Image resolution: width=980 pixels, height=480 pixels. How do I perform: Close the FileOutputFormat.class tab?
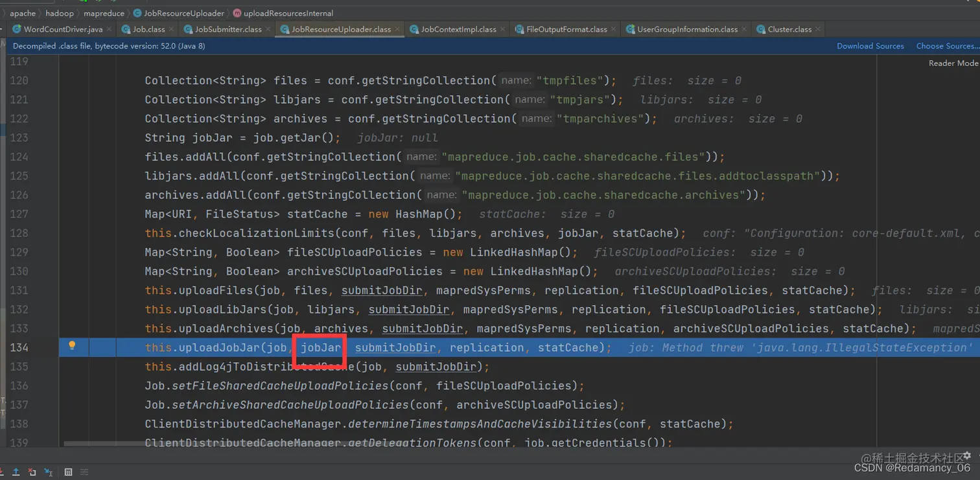(x=613, y=29)
